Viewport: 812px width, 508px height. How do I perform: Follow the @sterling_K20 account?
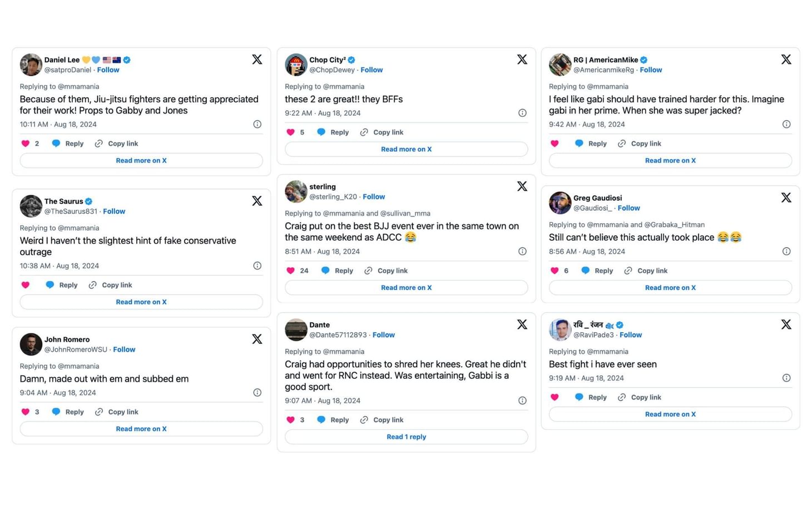(374, 197)
